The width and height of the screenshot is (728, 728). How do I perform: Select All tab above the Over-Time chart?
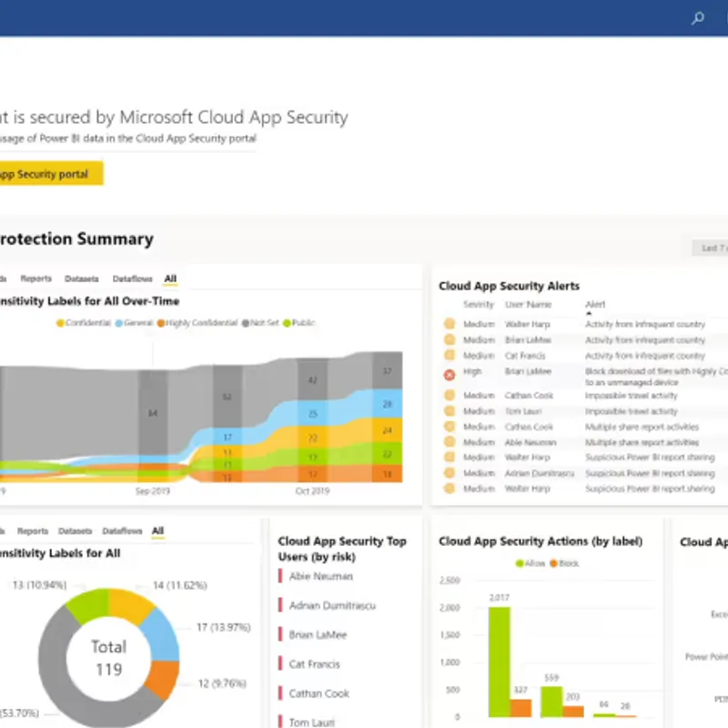pyautogui.click(x=170, y=278)
